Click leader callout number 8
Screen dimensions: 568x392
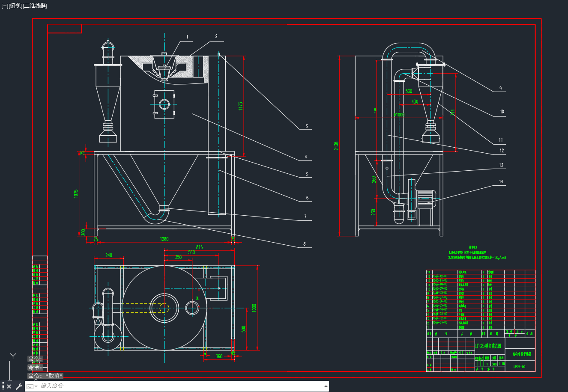click(x=305, y=244)
